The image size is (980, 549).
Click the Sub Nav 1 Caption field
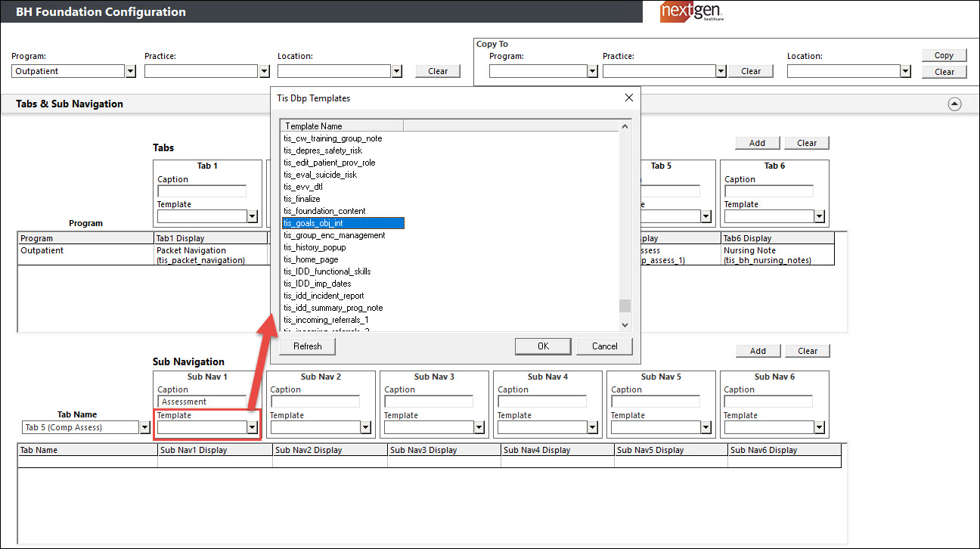point(202,402)
